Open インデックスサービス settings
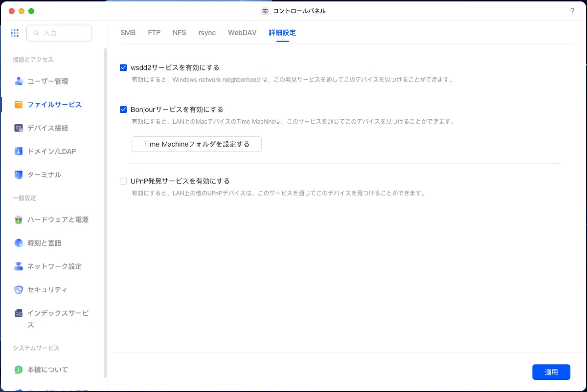587x392 pixels. point(58,319)
